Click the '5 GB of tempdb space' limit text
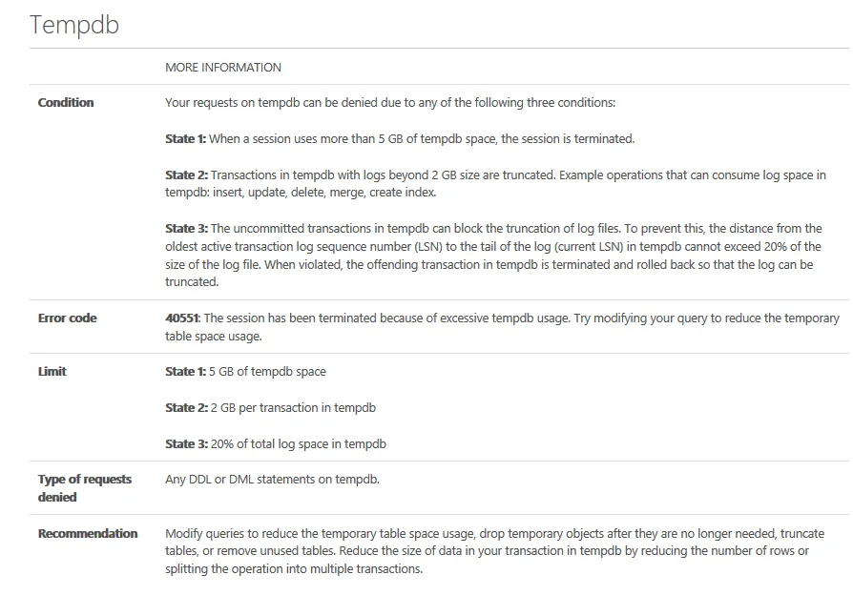The height and width of the screenshot is (616, 853). point(268,371)
